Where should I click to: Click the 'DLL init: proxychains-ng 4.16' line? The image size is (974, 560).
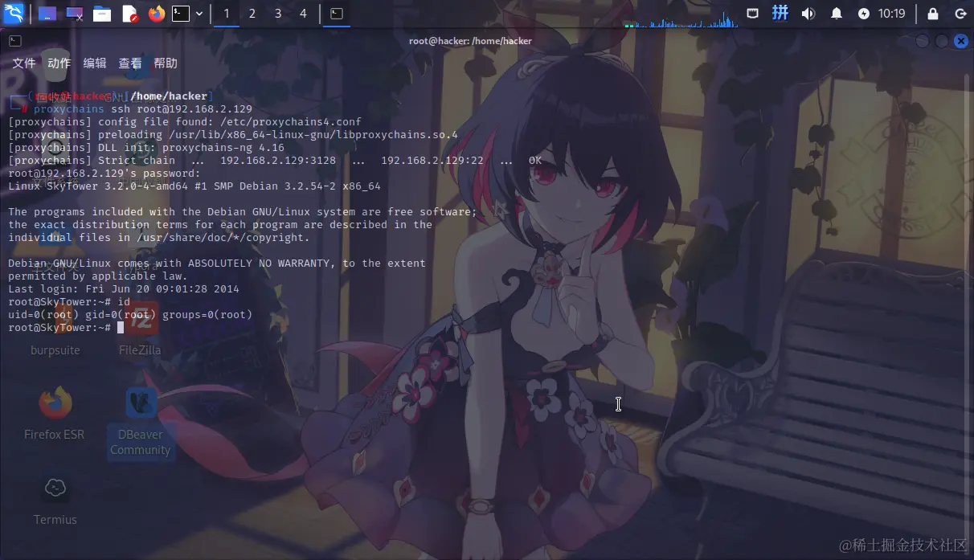146,148
